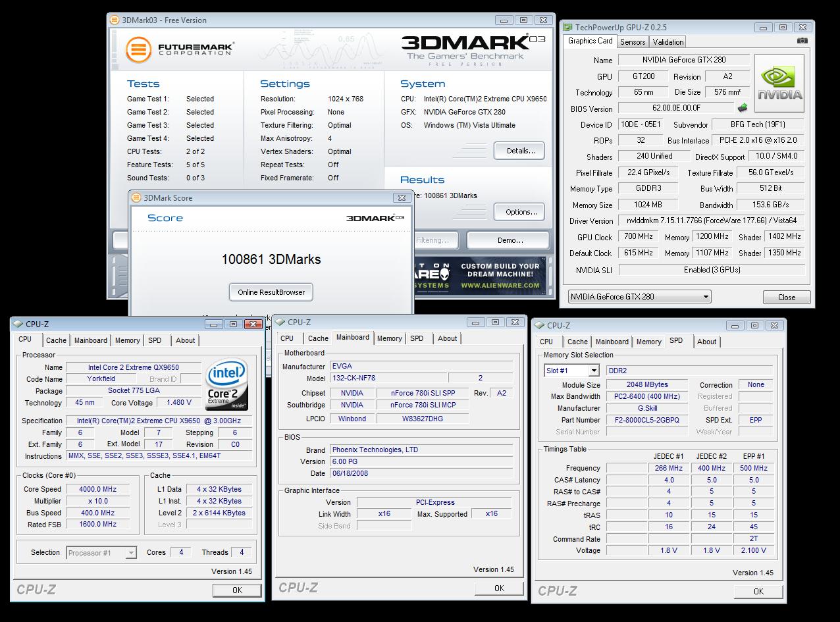Image resolution: width=840 pixels, height=622 pixels.
Task: Open the About tab in left CPU-Z window
Action: (x=186, y=340)
